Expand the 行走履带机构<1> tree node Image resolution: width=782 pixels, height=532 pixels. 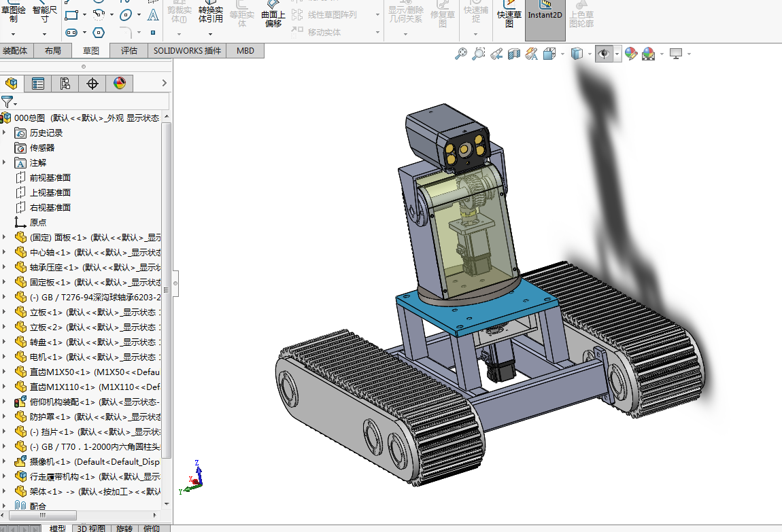[5, 476]
